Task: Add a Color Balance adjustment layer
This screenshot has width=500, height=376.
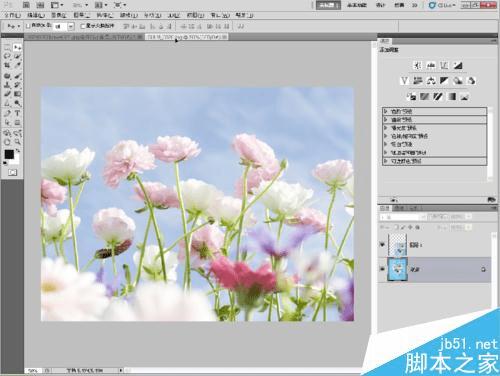Action: (431, 81)
